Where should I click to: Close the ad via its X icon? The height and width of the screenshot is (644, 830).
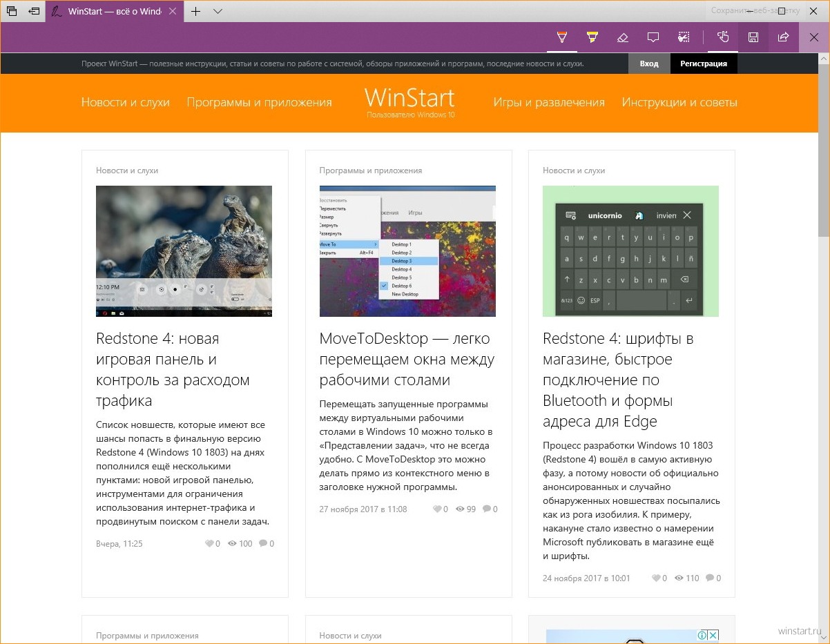click(x=713, y=635)
